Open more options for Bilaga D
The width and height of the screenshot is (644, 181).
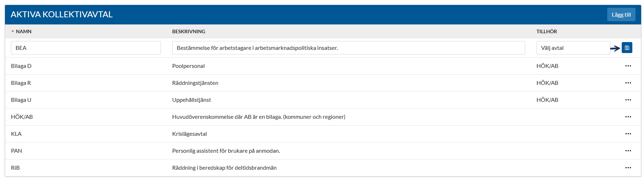tap(628, 66)
